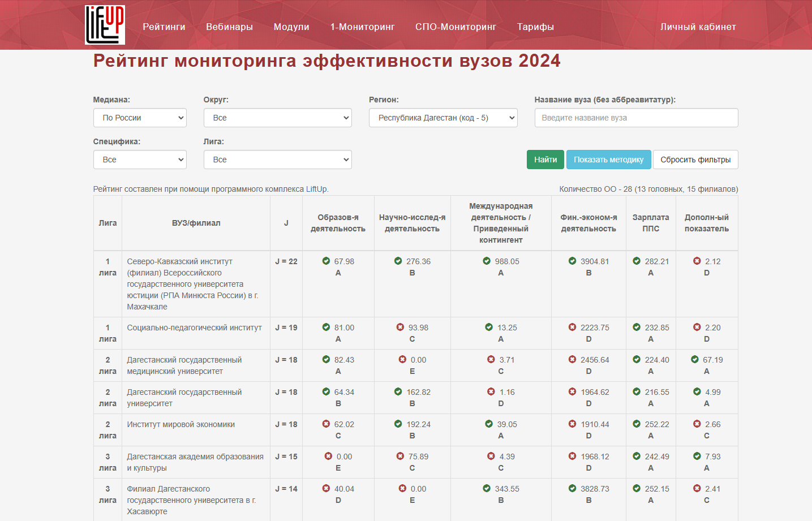Open СПО-Мониторинг in the top menu

point(456,27)
